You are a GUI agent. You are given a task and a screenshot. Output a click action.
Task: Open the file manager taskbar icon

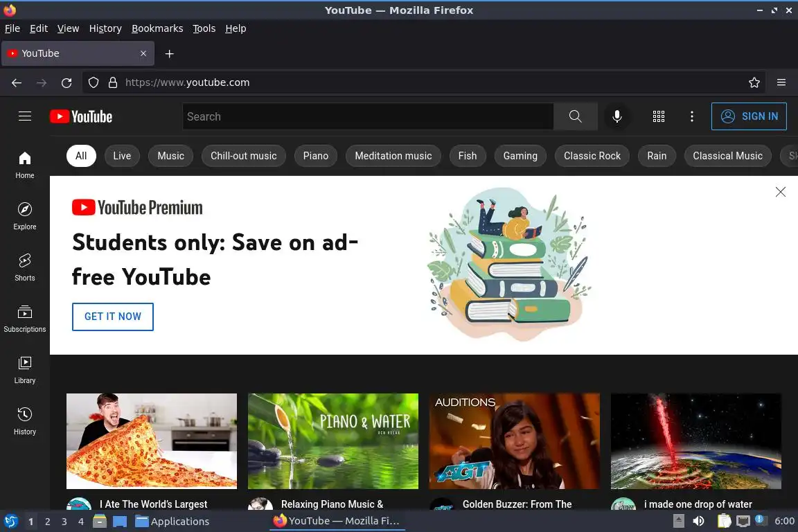[100, 521]
